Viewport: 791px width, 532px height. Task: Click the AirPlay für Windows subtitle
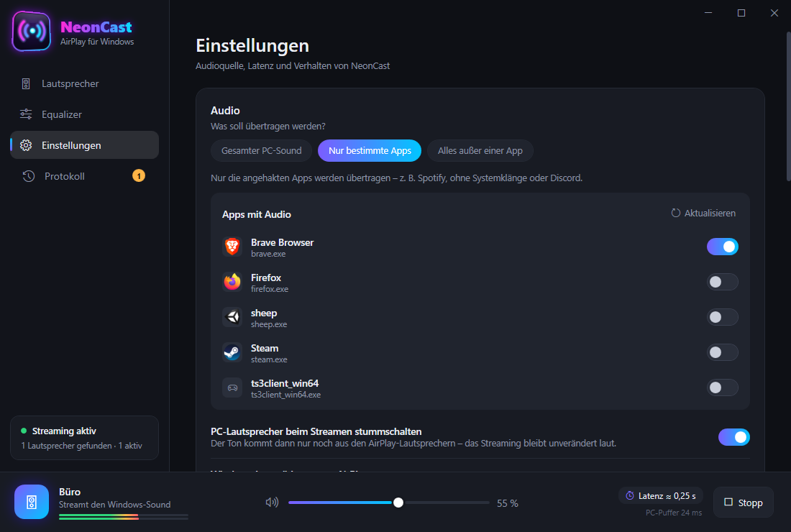97,42
